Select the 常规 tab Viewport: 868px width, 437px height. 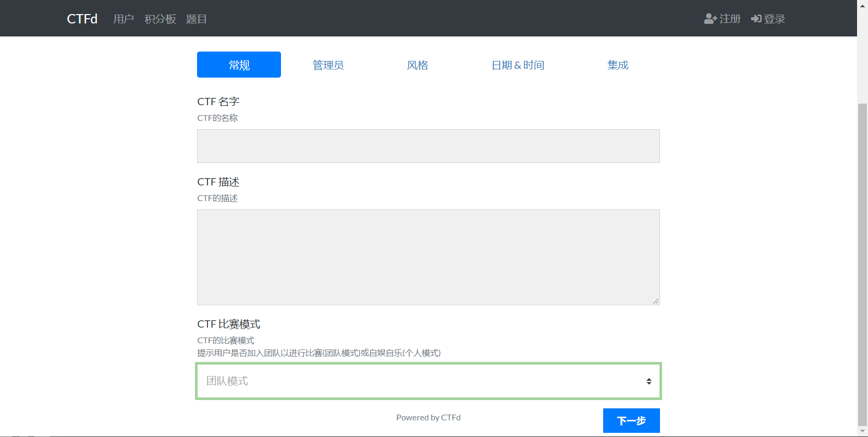(x=239, y=65)
